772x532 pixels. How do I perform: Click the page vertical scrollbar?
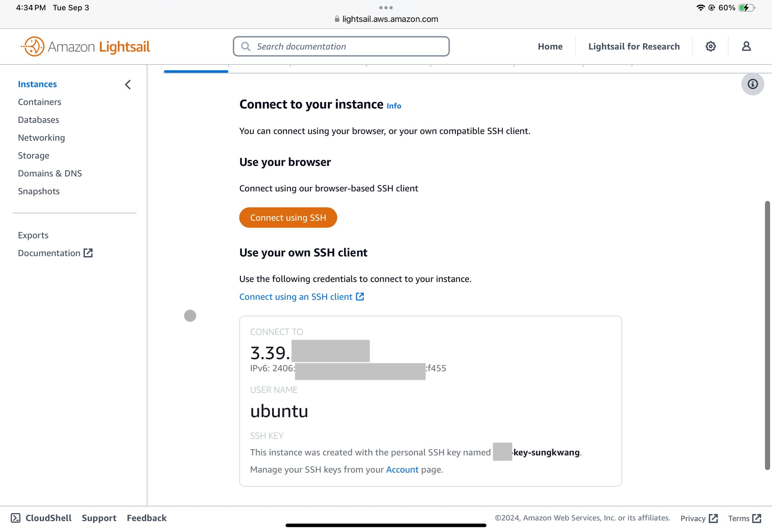[x=767, y=335]
